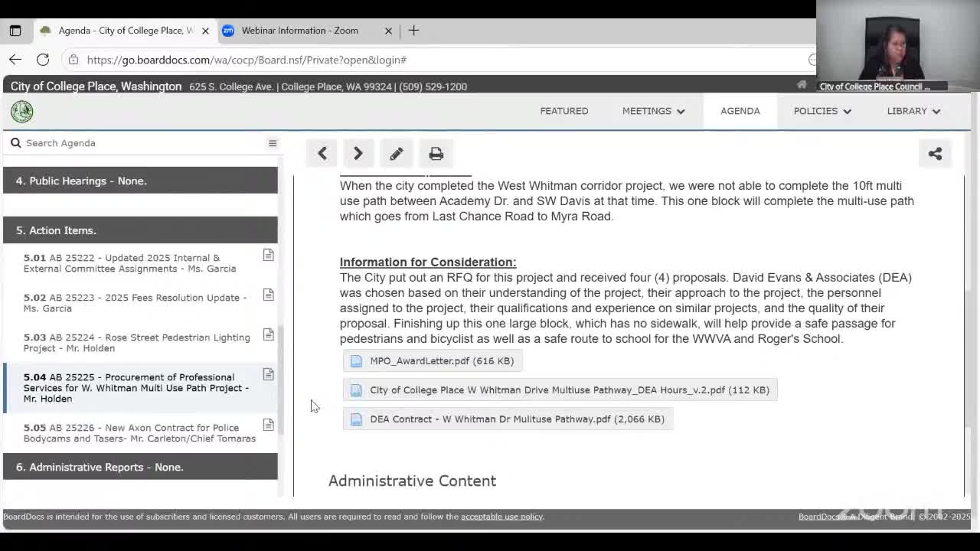This screenshot has height=551, width=980.
Task: Open the Featured tab
Action: click(x=564, y=111)
